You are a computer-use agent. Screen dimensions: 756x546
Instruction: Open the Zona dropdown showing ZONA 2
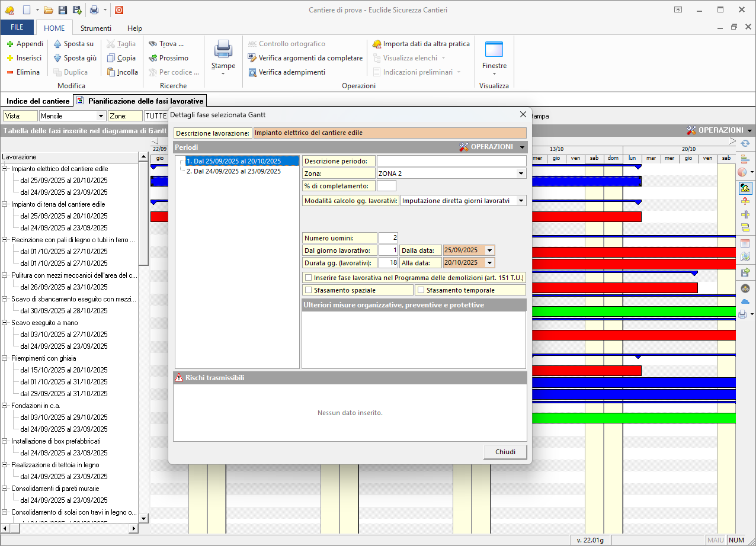click(x=521, y=174)
